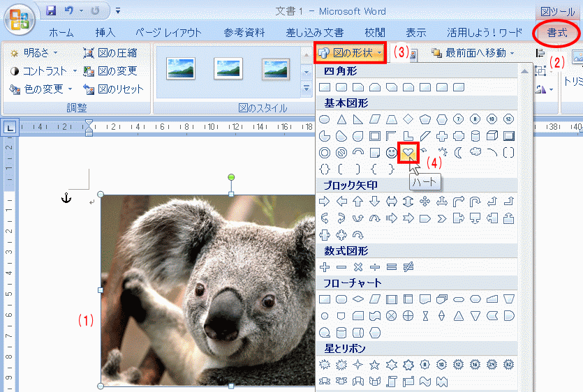Open the 差し込み文書 tab
583x392 pixels.
(315, 33)
